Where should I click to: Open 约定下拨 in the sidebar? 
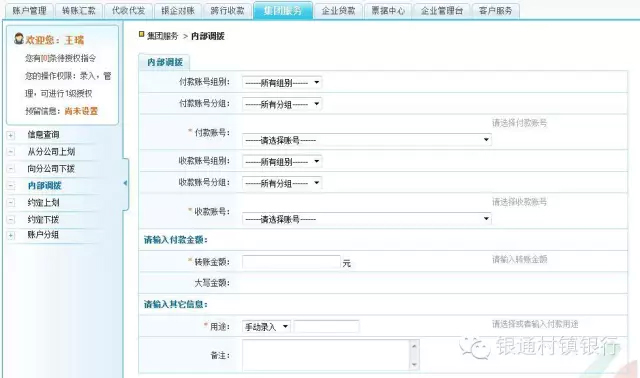tap(43, 220)
